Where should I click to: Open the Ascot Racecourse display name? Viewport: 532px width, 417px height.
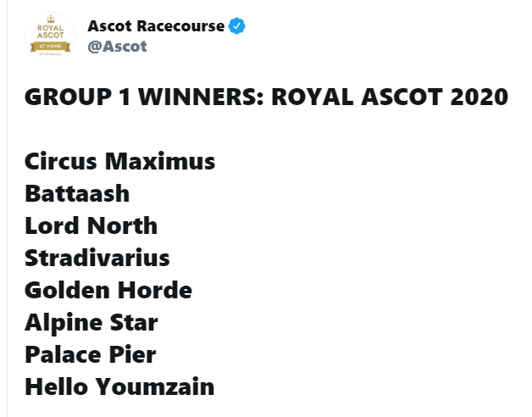tap(156, 26)
